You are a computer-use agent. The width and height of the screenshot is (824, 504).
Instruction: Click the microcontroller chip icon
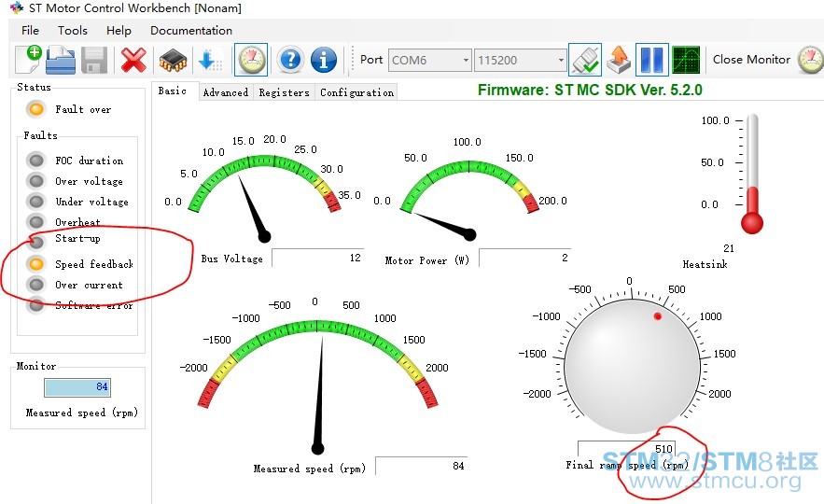pyautogui.click(x=173, y=61)
